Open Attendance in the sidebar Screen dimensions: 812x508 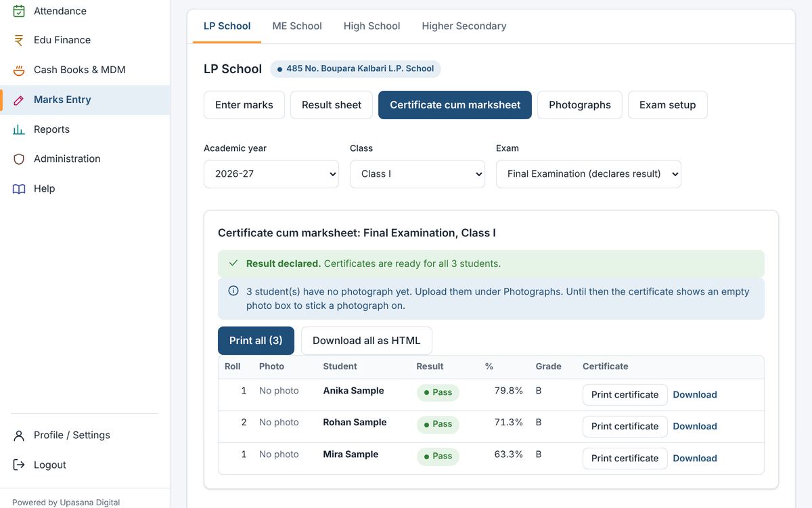pyautogui.click(x=85, y=11)
